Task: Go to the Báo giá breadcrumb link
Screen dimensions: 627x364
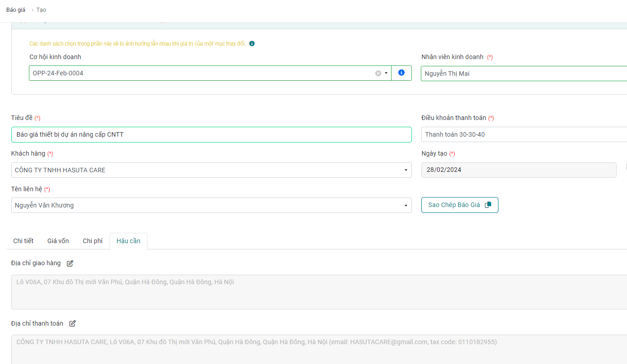Action: pyautogui.click(x=16, y=10)
